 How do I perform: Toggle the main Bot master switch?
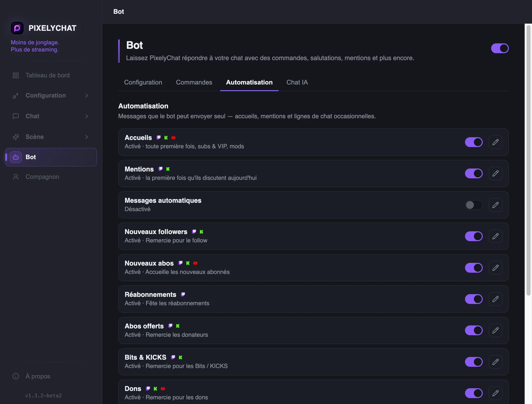(500, 48)
